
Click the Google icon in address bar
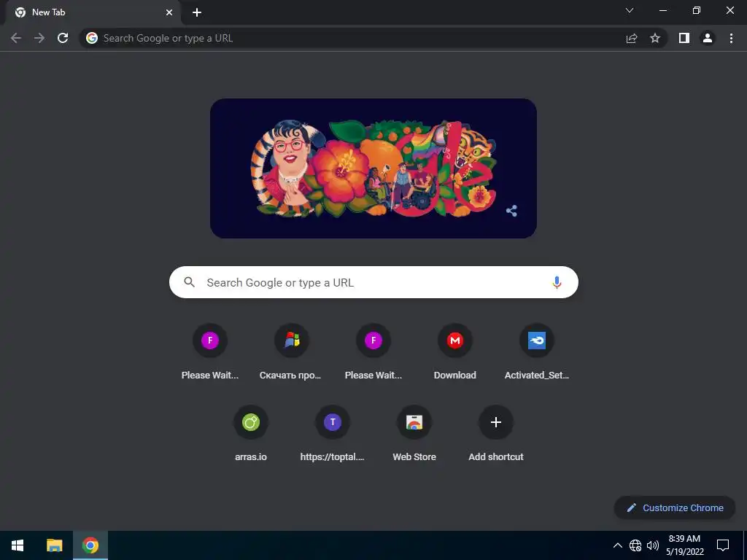click(92, 38)
